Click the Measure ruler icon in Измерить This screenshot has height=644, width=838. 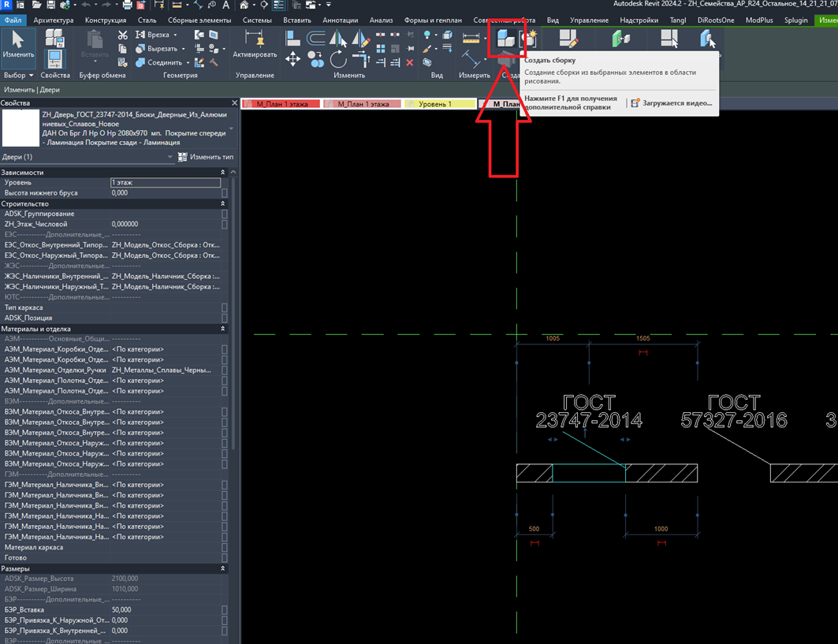[471, 39]
